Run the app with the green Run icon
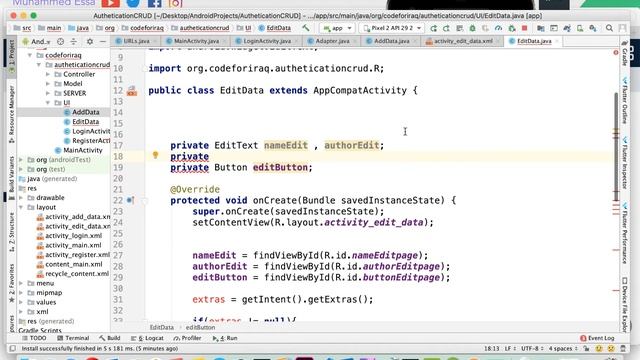The image size is (640, 360). [x=433, y=28]
